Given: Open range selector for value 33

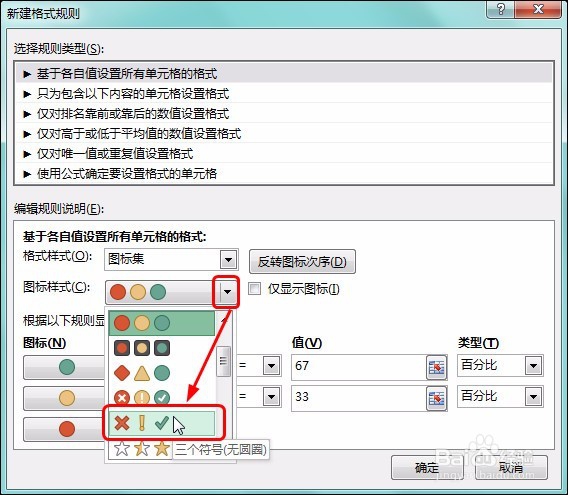Looking at the screenshot, I should pos(436,399).
